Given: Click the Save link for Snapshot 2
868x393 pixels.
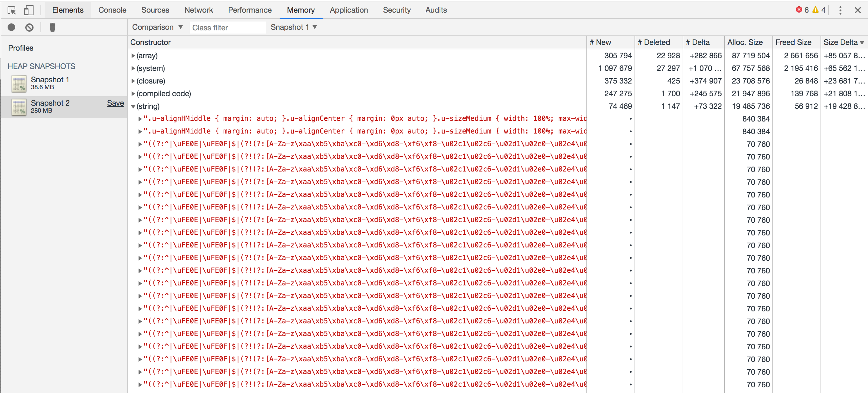Looking at the screenshot, I should 115,103.
